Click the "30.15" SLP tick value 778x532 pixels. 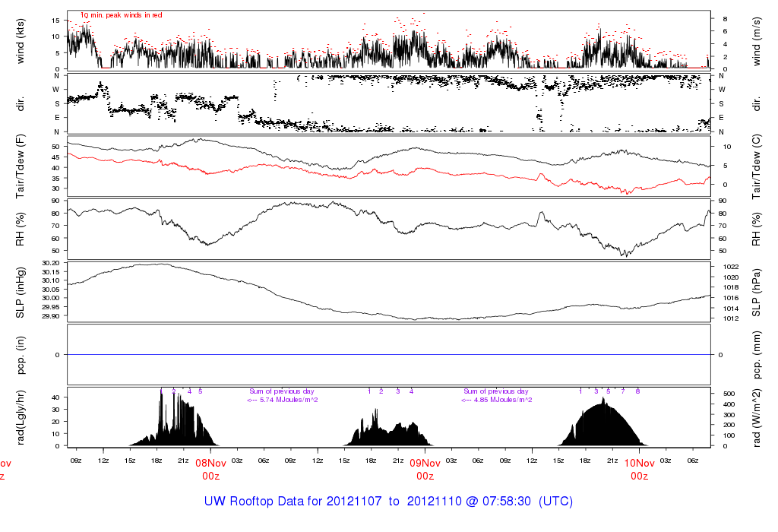(51, 272)
